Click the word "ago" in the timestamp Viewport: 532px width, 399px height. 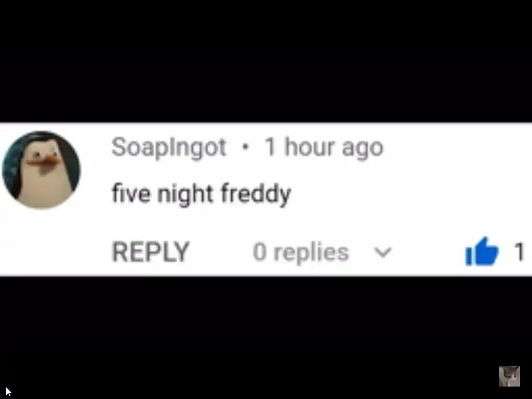coord(363,149)
